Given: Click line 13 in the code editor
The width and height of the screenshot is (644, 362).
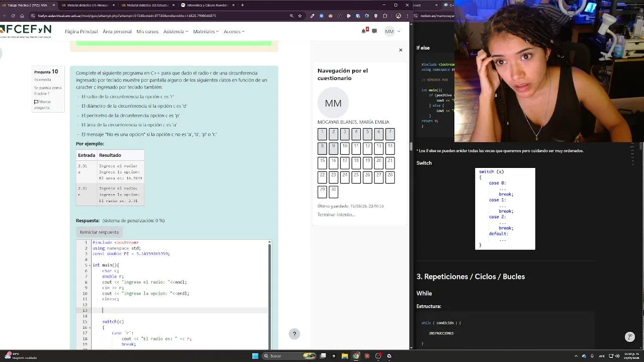Looking at the screenshot, I should [180, 310].
